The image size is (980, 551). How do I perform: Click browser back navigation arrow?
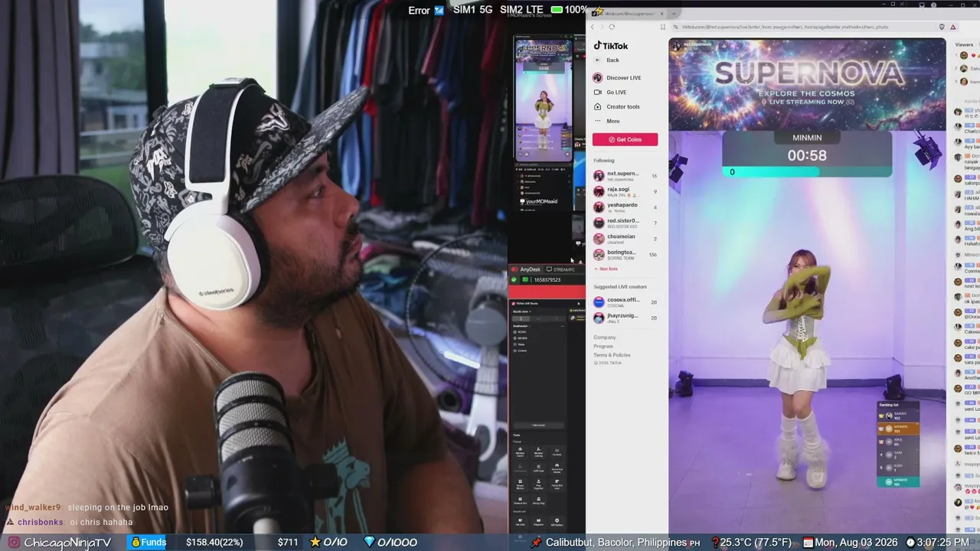click(x=593, y=27)
